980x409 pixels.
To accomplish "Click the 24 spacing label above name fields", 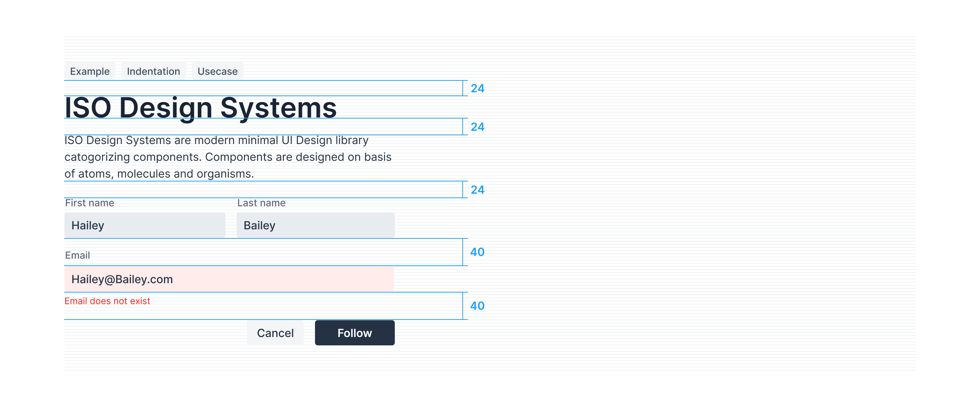I will (x=477, y=190).
